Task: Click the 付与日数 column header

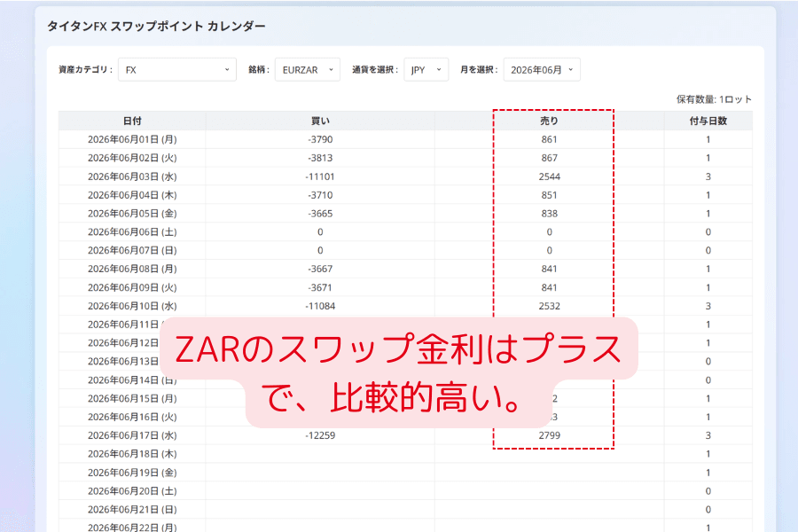Action: tap(708, 121)
